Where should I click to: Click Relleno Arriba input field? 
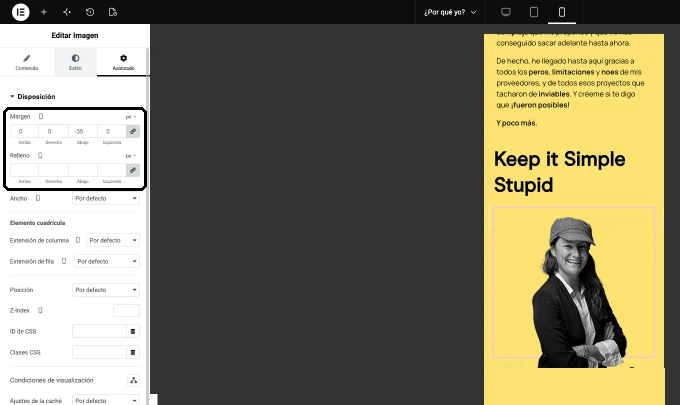point(24,170)
